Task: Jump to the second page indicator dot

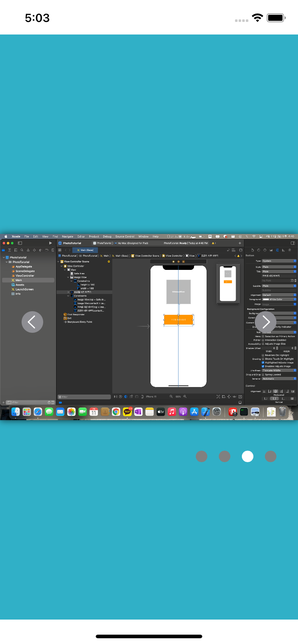Action: tap(225, 456)
